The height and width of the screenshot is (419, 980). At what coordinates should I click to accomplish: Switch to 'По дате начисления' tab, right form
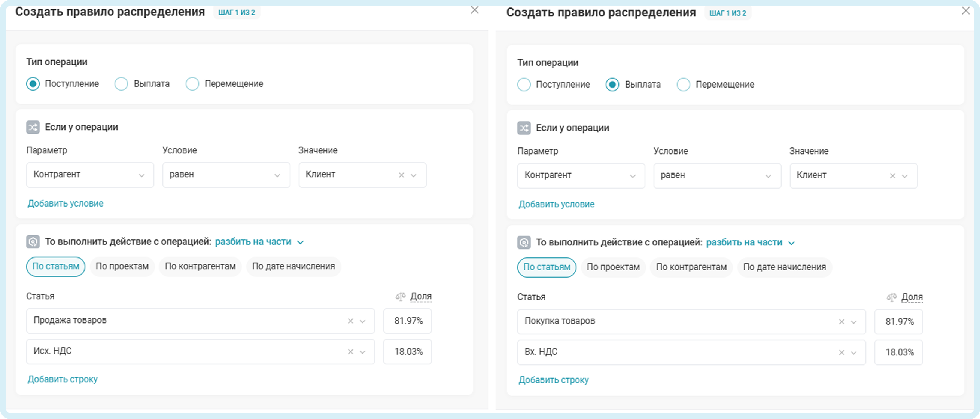(784, 267)
